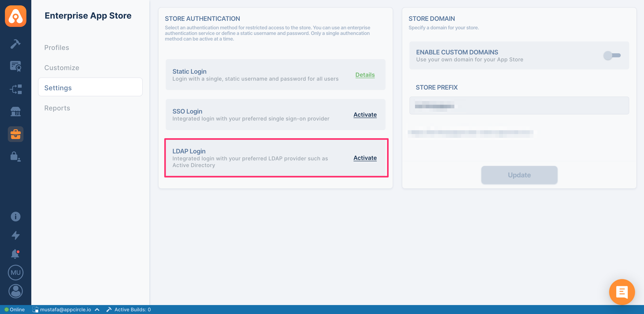Click the SSO Login title
The height and width of the screenshot is (314, 644).
click(187, 111)
